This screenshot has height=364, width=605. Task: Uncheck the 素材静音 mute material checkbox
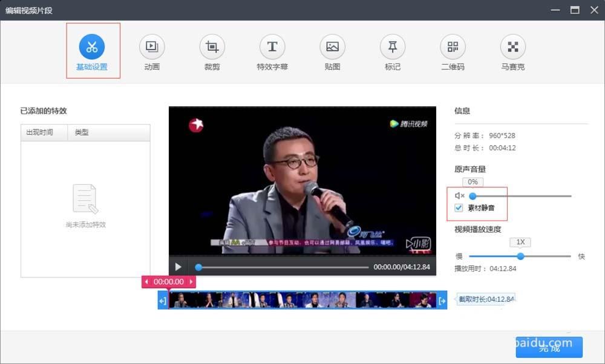tap(458, 207)
